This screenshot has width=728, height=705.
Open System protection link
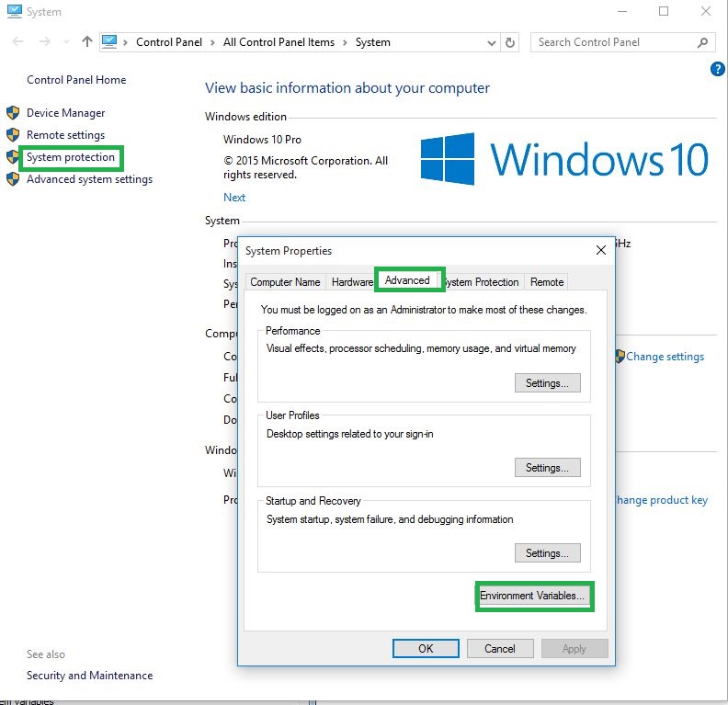[71, 157]
